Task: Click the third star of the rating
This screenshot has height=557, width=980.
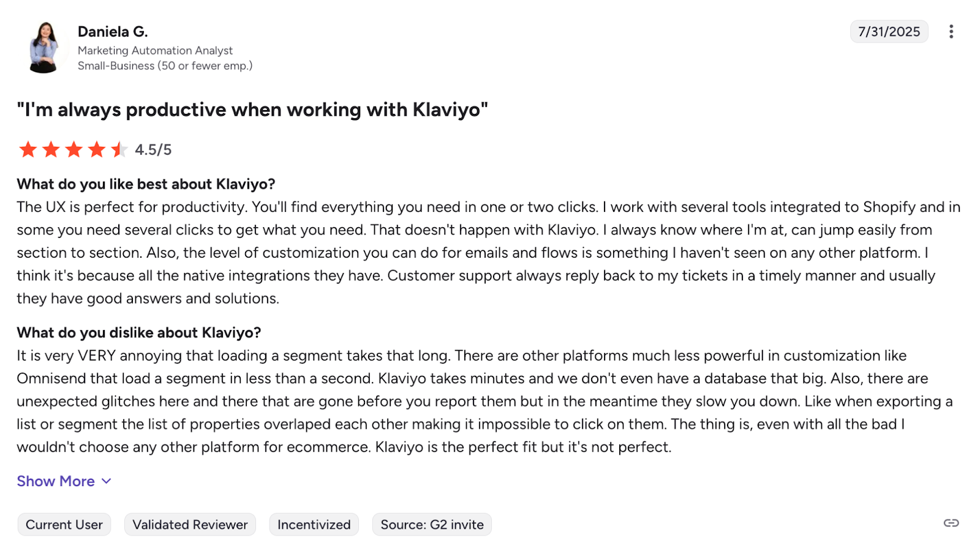Action: point(74,149)
